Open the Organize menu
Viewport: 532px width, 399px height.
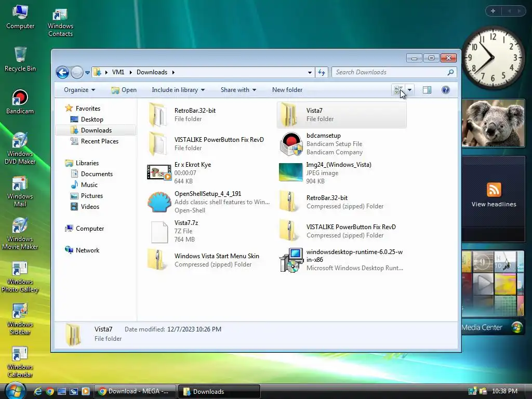click(79, 90)
